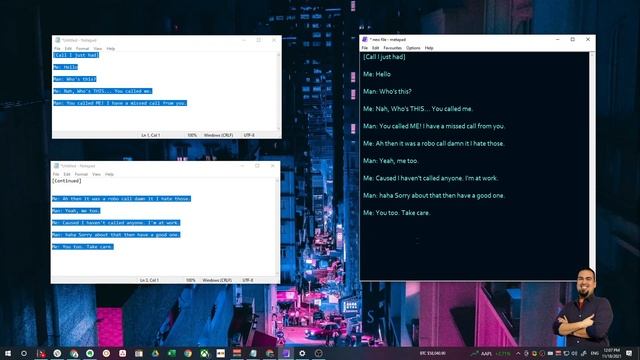This screenshot has height=360, width=640.
Task: Open Edit menu in top Notepad window
Action: [x=68, y=49]
